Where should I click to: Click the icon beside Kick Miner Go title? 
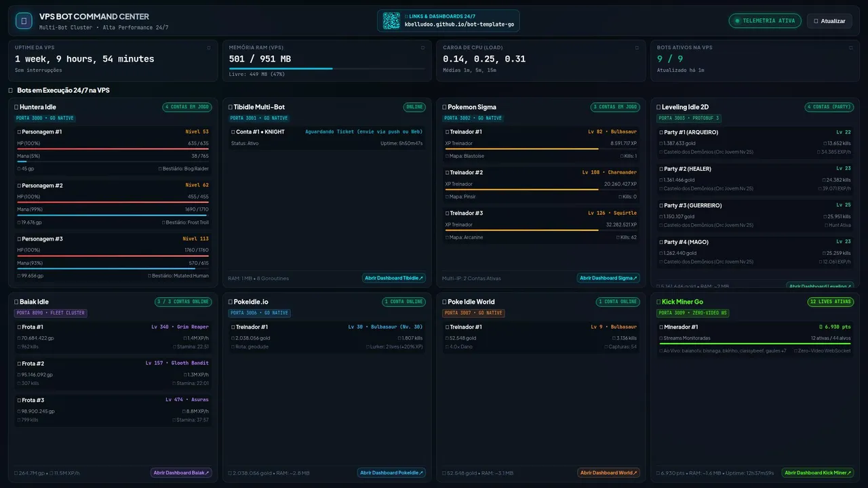point(658,302)
